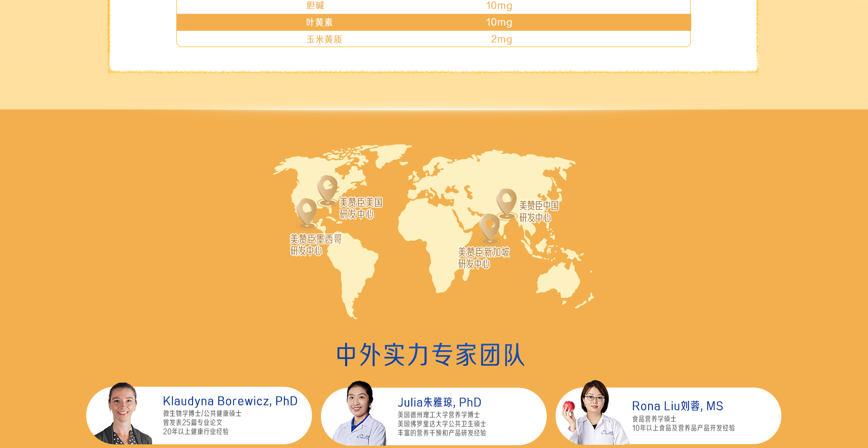Select the 美赞臣美国研发中心 label
Viewport: 868px width, 448px height.
[x=361, y=208]
